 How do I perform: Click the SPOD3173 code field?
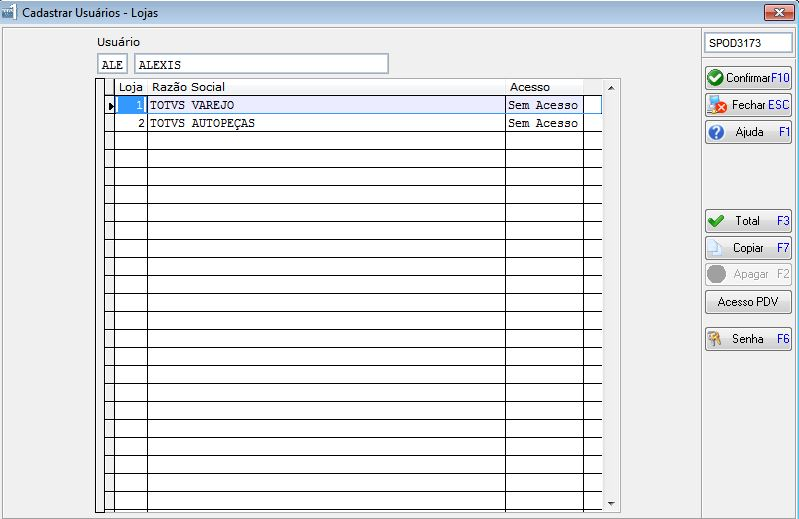(748, 43)
